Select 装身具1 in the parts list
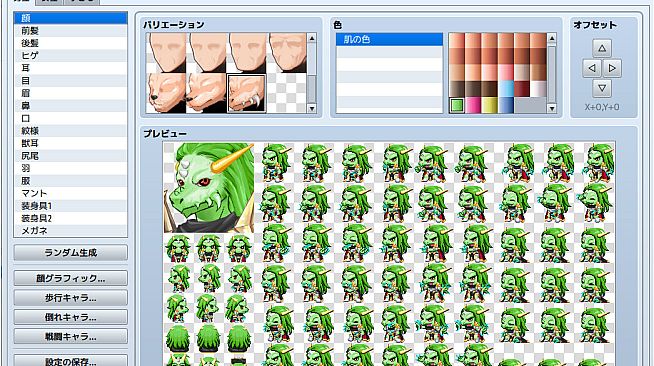This screenshot has height=366, width=654. pyautogui.click(x=70, y=206)
